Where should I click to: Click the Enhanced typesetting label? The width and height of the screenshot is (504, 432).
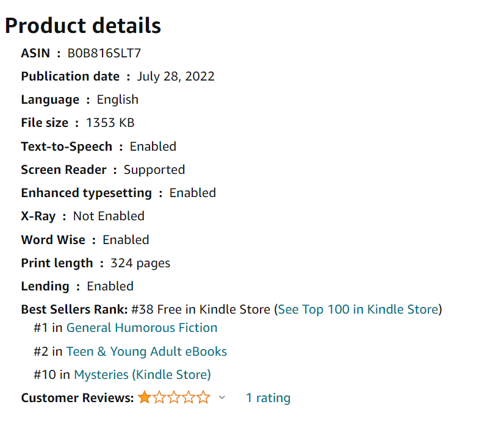pyautogui.click(x=86, y=193)
